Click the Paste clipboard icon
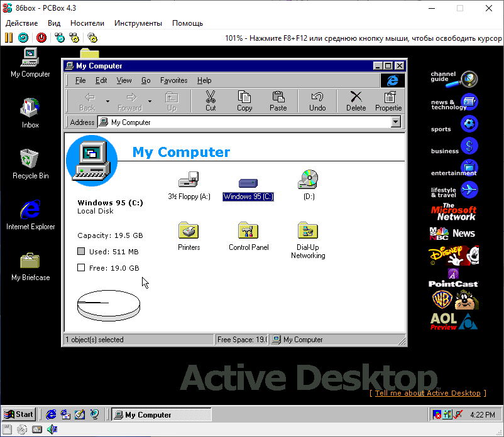 278,100
